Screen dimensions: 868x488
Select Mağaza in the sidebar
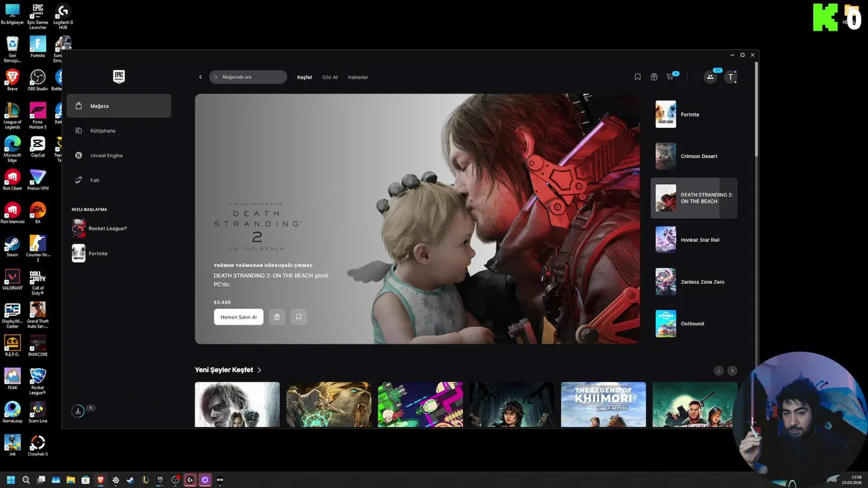[x=119, y=106]
